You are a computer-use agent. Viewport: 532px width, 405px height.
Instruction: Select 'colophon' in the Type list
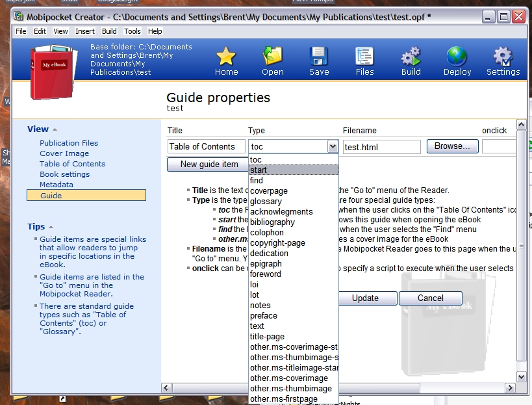[294, 233]
